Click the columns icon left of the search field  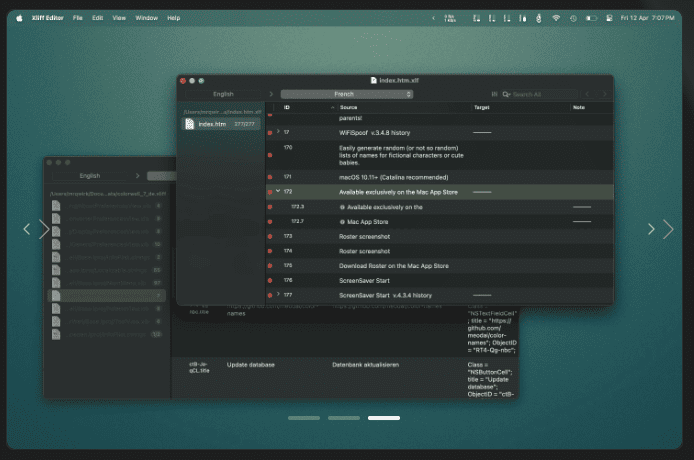coord(494,94)
